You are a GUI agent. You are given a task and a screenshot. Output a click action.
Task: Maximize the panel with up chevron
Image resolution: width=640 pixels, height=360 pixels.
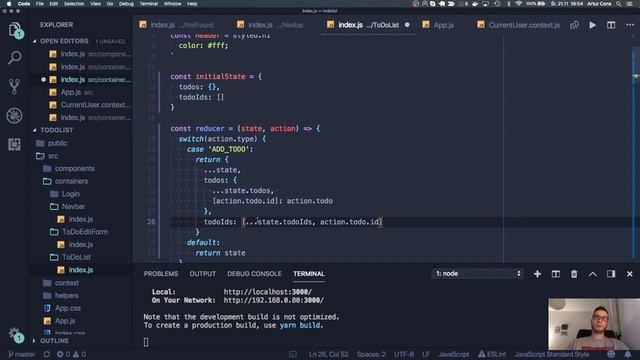point(593,274)
